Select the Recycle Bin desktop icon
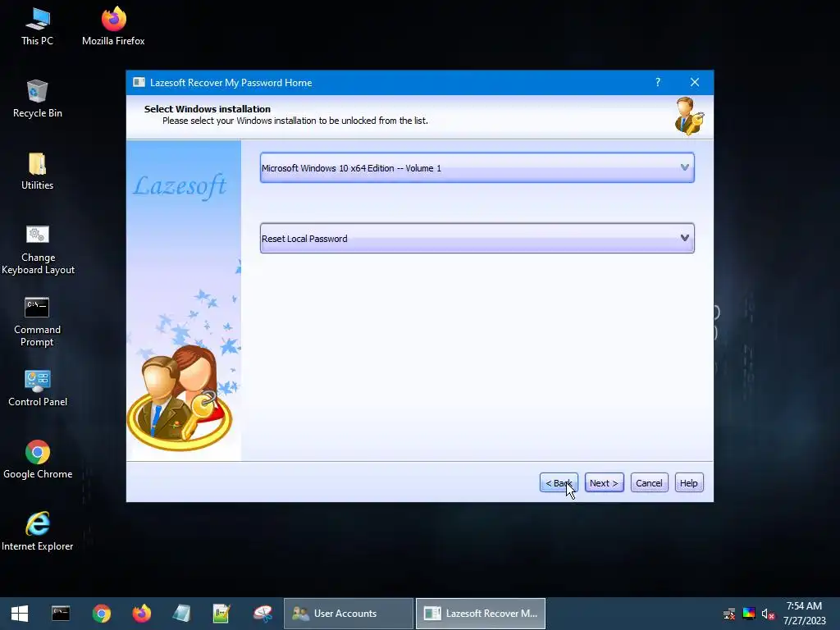 tap(38, 98)
